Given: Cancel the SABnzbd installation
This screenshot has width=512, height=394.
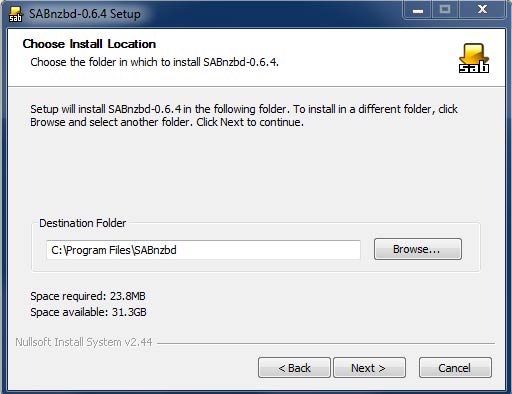Looking at the screenshot, I should point(455,368).
